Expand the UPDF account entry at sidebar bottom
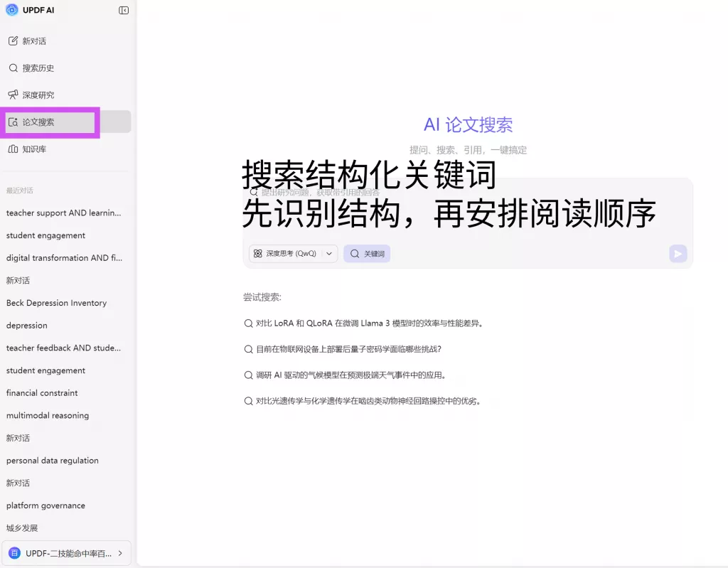The width and height of the screenshot is (728, 568). point(67,552)
